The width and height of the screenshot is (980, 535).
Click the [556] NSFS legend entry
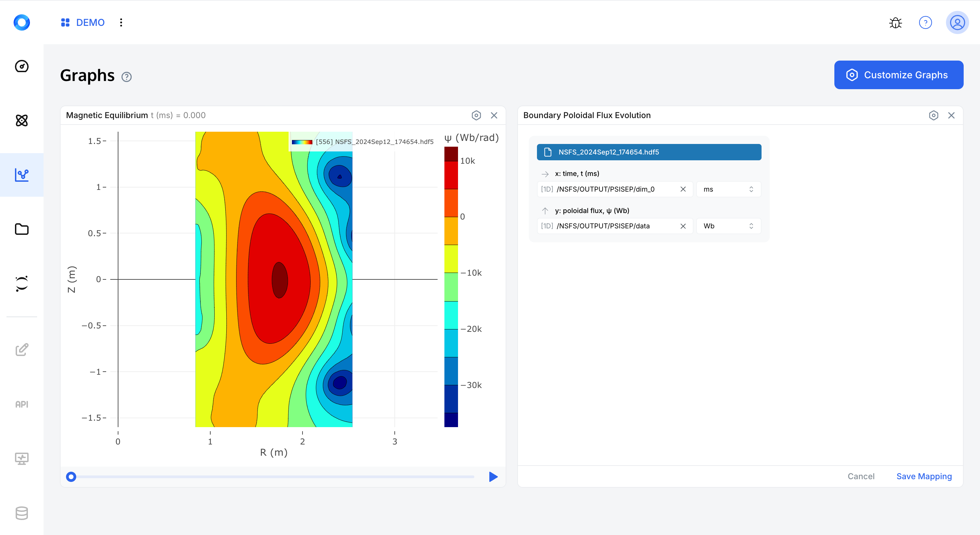point(362,142)
